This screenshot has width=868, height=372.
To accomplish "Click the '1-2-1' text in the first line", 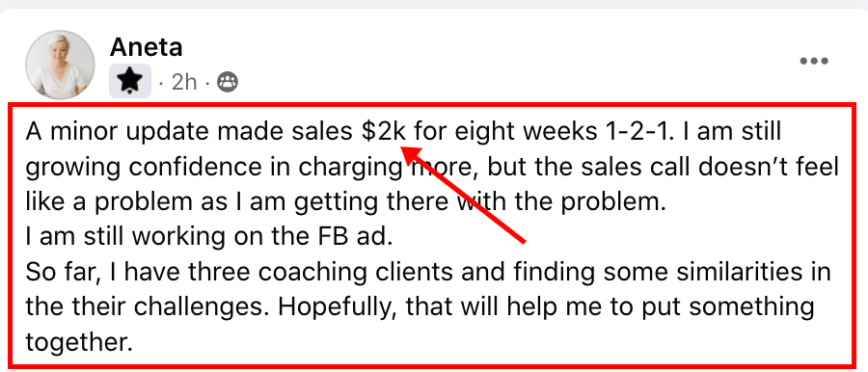I will click(x=631, y=133).
